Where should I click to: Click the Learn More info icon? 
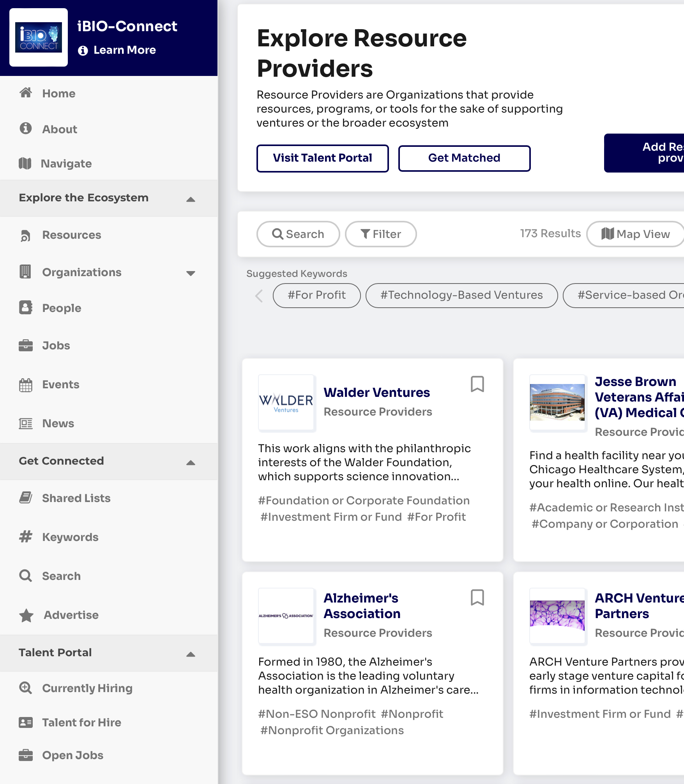(83, 50)
